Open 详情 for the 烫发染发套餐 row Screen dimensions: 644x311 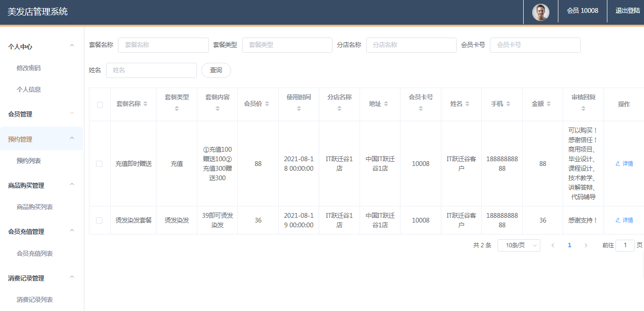(624, 220)
